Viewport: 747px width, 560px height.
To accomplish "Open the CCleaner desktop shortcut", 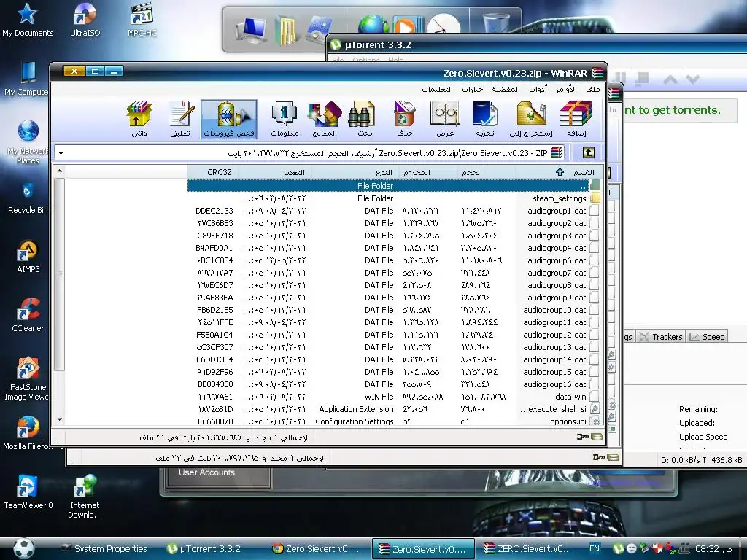I will coord(28,315).
